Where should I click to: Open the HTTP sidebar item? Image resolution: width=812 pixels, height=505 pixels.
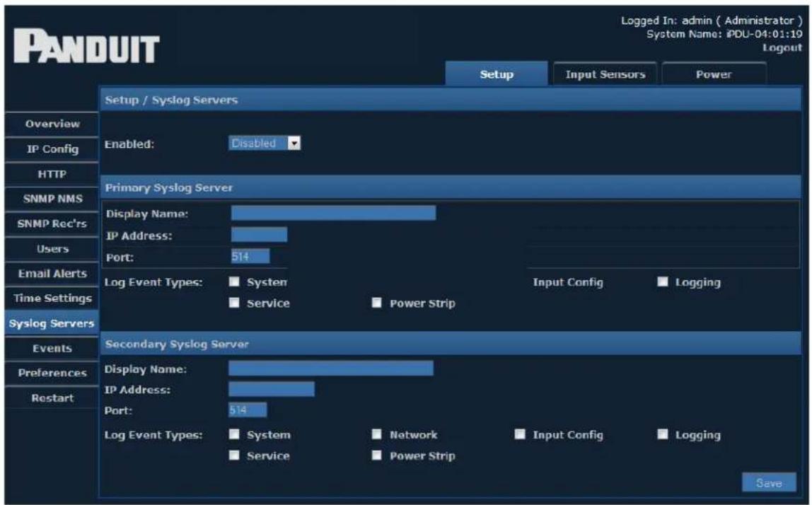52,174
